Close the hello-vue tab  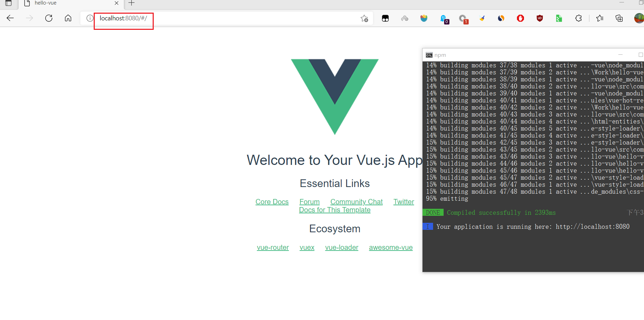[117, 3]
